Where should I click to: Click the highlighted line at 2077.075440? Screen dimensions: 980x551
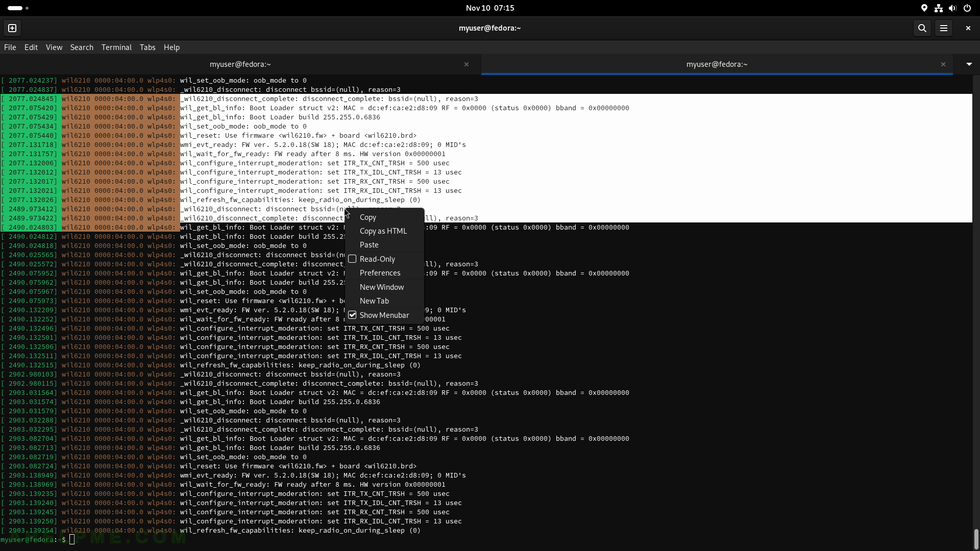(x=208, y=136)
